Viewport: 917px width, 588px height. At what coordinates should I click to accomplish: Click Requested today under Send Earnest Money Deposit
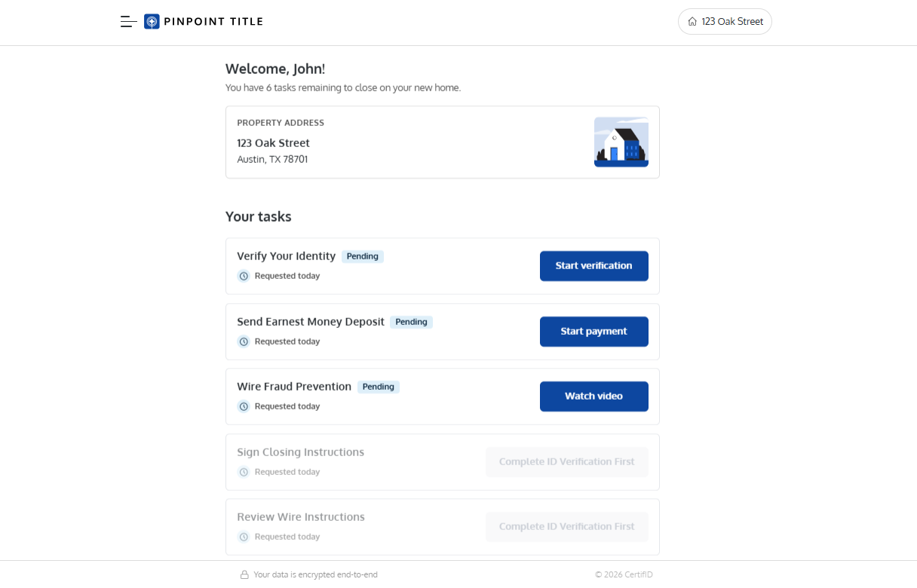287,341
